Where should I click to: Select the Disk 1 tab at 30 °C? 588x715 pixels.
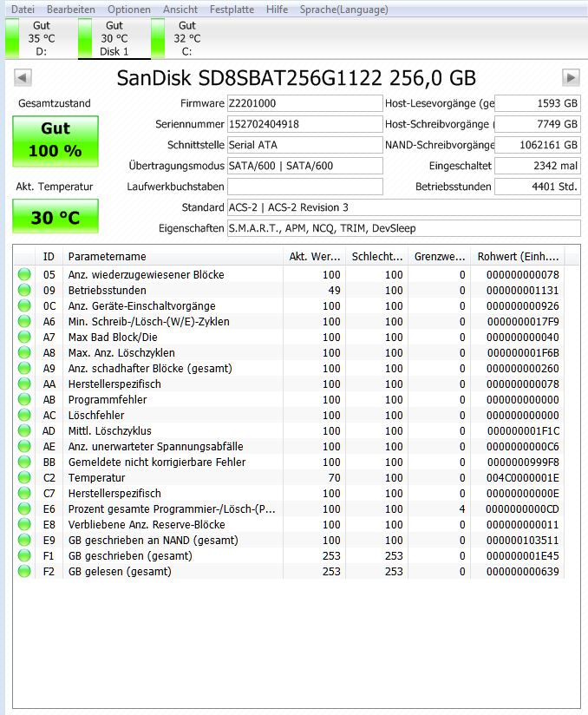[114, 38]
